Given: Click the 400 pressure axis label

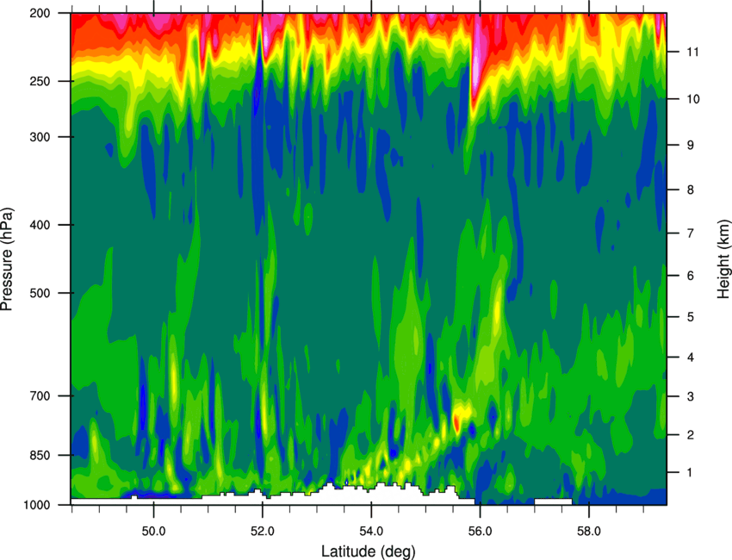Looking at the screenshot, I should point(40,225).
